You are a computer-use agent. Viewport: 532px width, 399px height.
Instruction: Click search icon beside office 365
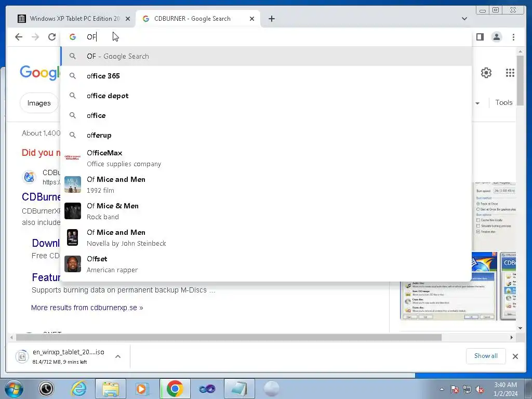coord(73,76)
